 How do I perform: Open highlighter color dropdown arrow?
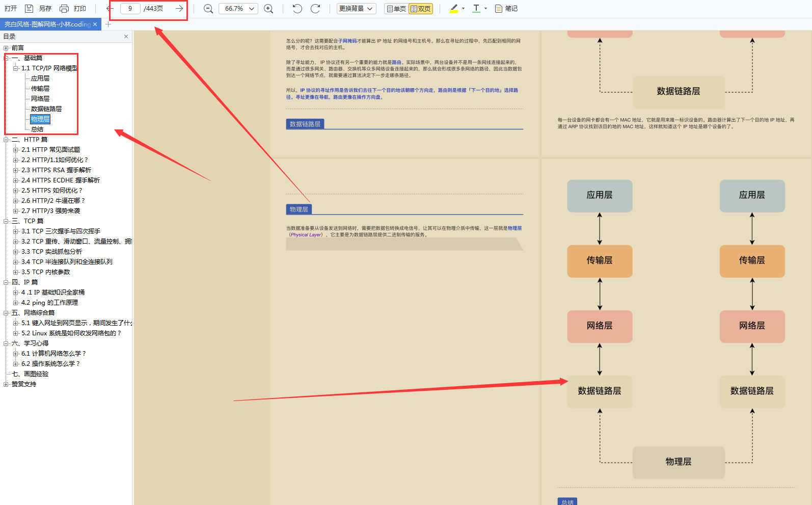pyautogui.click(x=464, y=9)
